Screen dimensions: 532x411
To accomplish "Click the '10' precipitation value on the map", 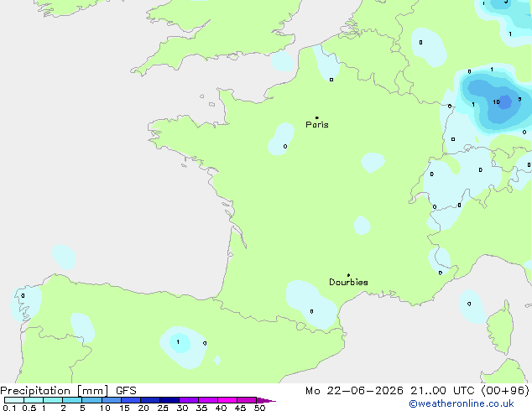I will (x=496, y=101).
